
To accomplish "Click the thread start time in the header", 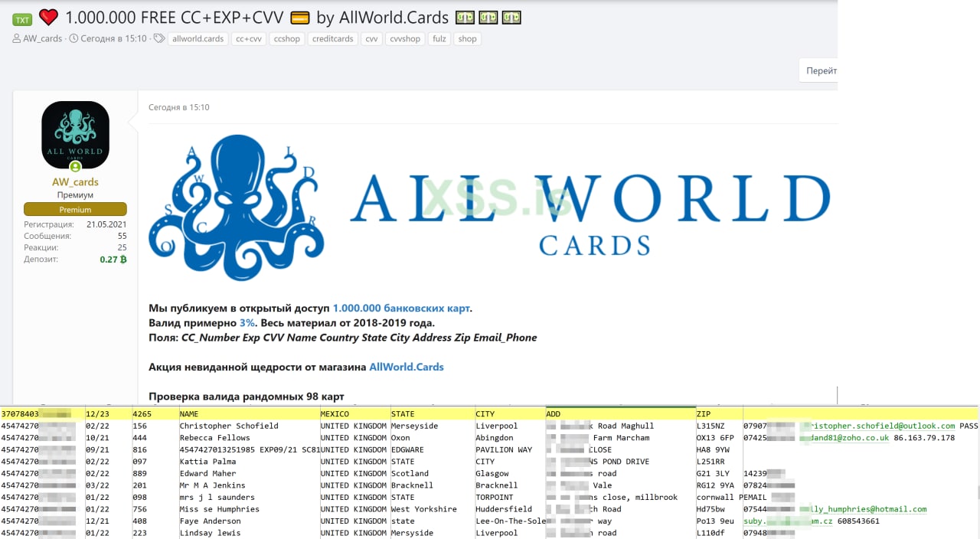I will tap(113, 39).
